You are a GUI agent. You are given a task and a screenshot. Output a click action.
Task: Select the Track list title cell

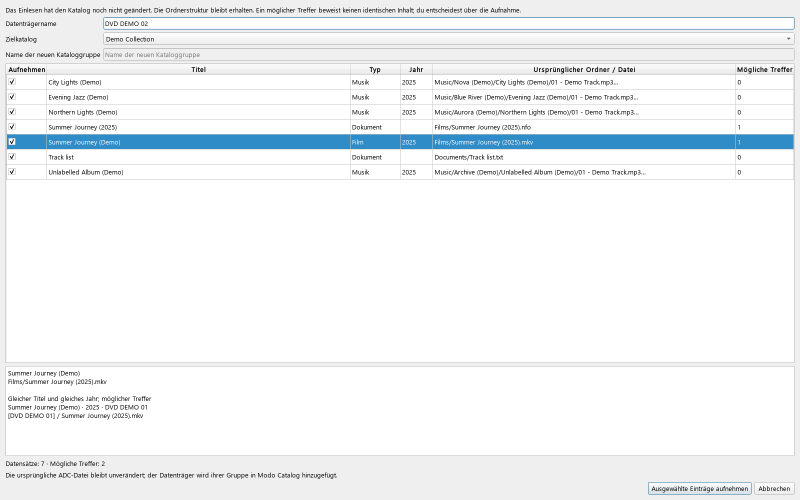coord(198,157)
